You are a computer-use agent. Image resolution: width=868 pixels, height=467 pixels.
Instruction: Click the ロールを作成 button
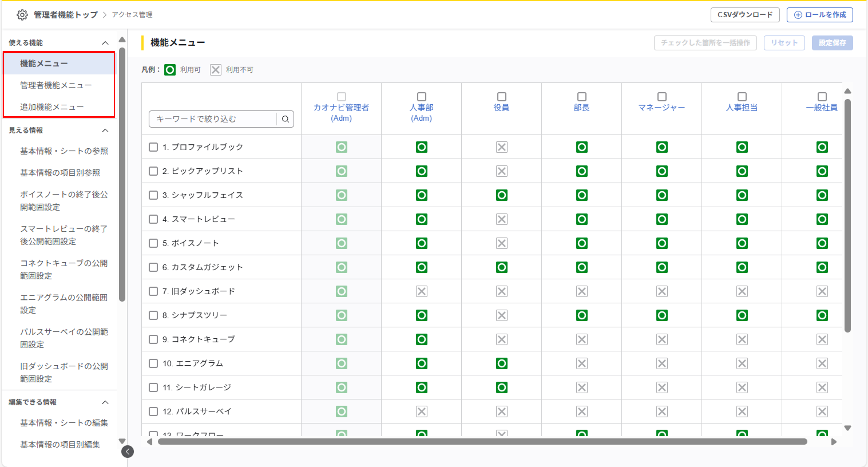point(819,15)
